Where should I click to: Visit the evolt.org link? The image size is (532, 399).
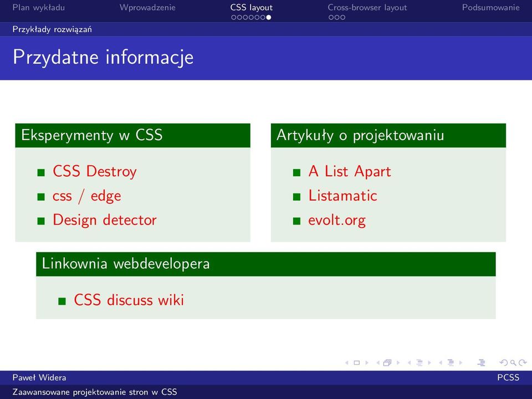coord(337,220)
